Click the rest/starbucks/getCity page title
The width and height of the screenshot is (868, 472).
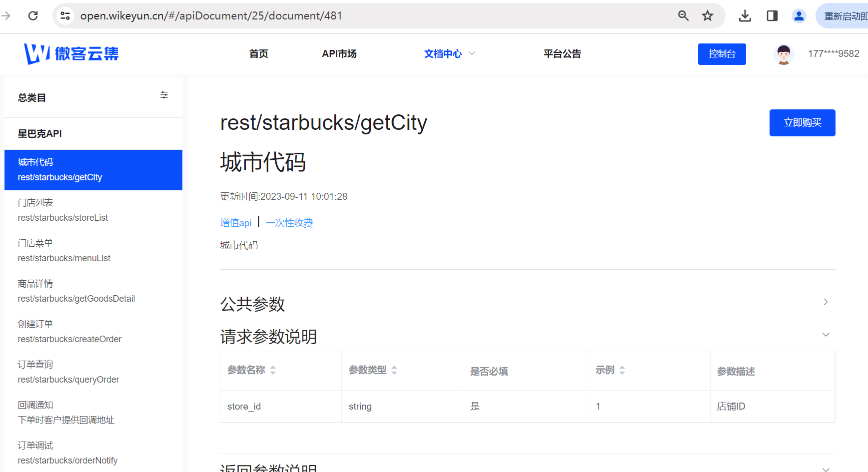coord(324,123)
